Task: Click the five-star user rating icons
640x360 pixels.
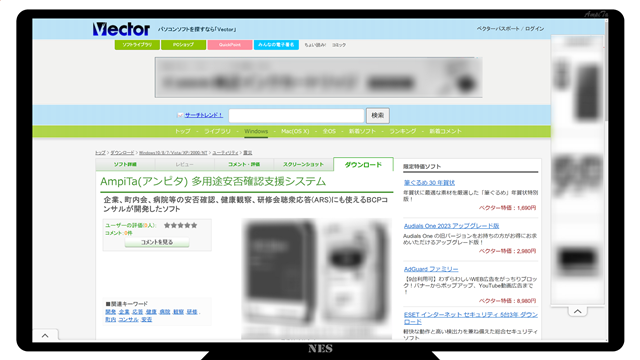Action: (180, 225)
